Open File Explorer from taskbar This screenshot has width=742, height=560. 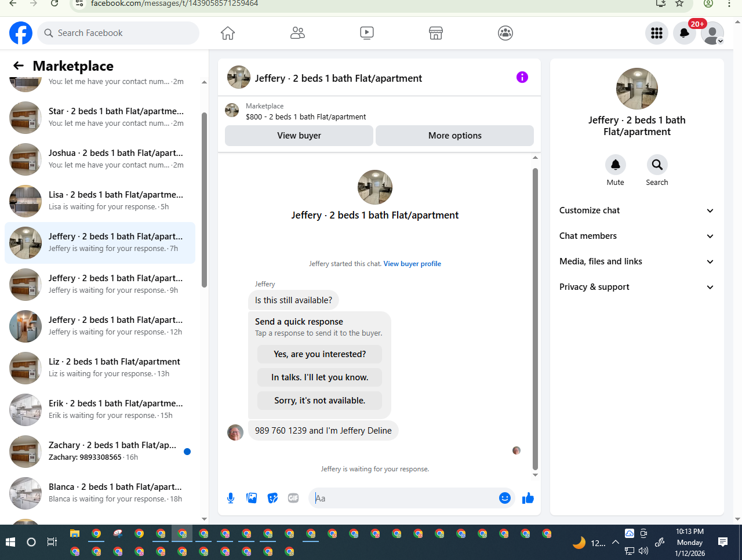pos(75,534)
